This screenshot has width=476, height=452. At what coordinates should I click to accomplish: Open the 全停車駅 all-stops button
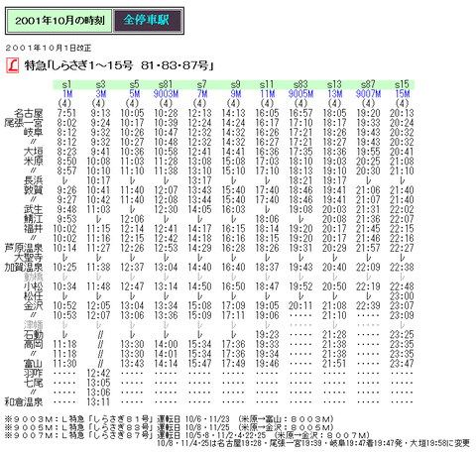coord(148,21)
